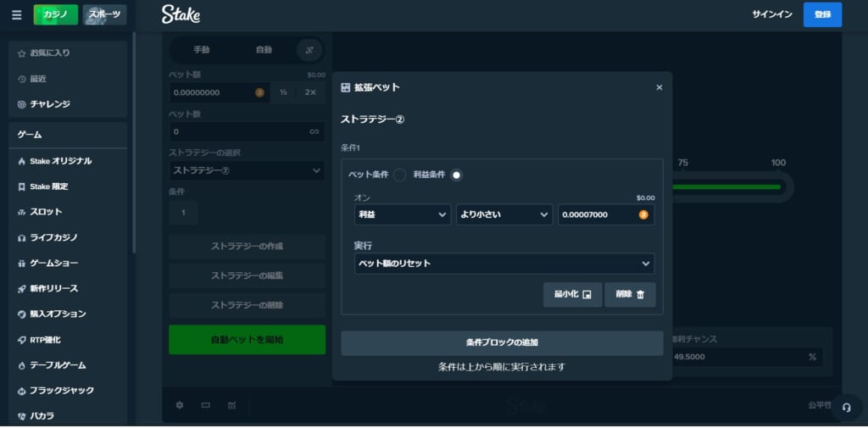Click the icon beside ゲームショー
The image size is (868, 428).
pos(21,264)
